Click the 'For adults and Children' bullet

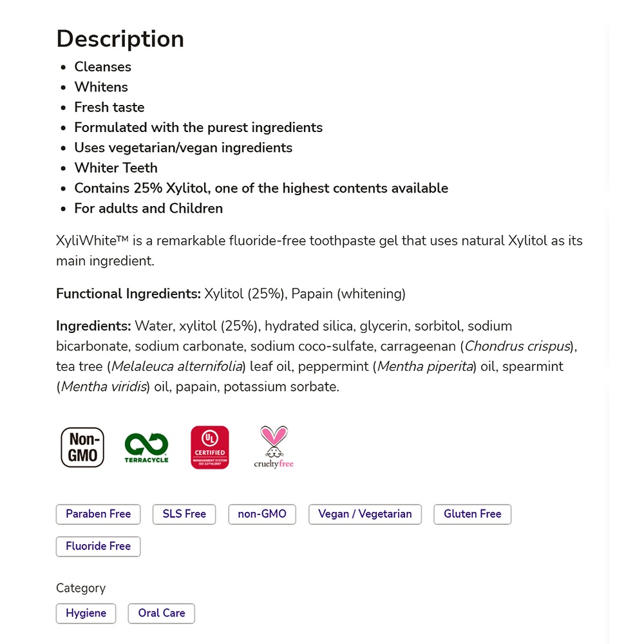149,209
